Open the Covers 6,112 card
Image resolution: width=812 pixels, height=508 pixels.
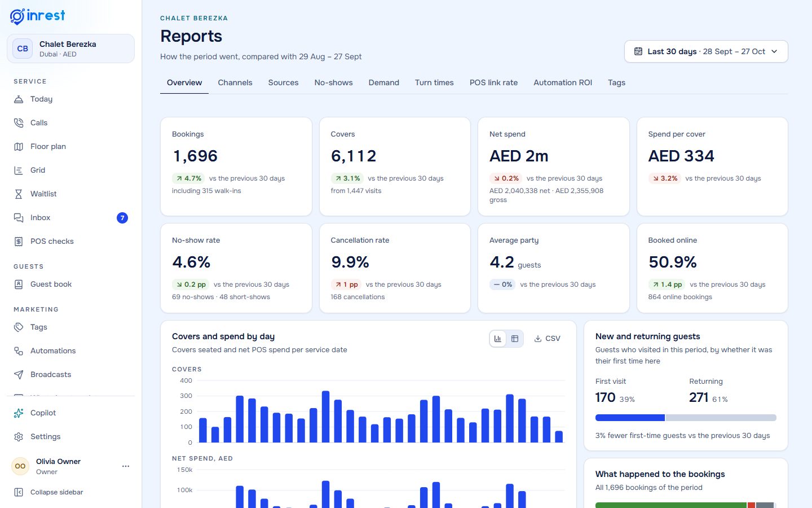pyautogui.click(x=395, y=167)
